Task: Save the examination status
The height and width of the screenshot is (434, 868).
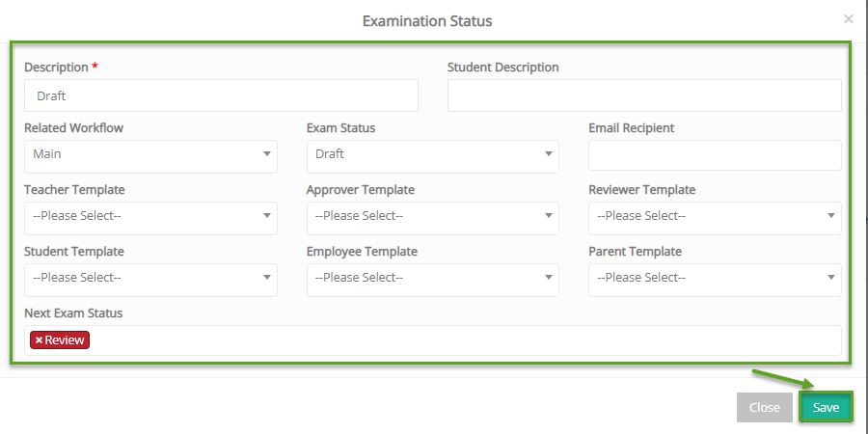Action: [826, 408]
